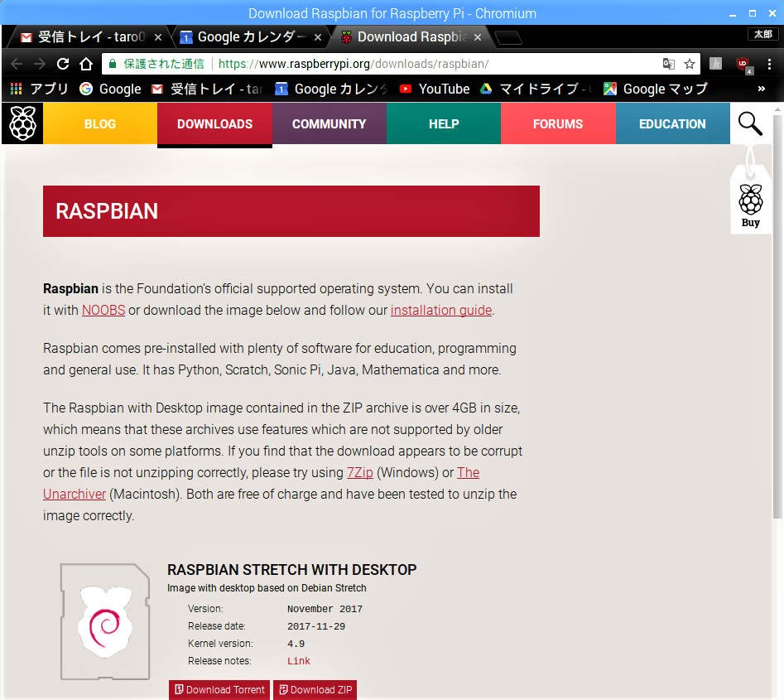The height and width of the screenshot is (700, 784).
Task: Close the Google カレンダー tab
Action: click(x=318, y=37)
